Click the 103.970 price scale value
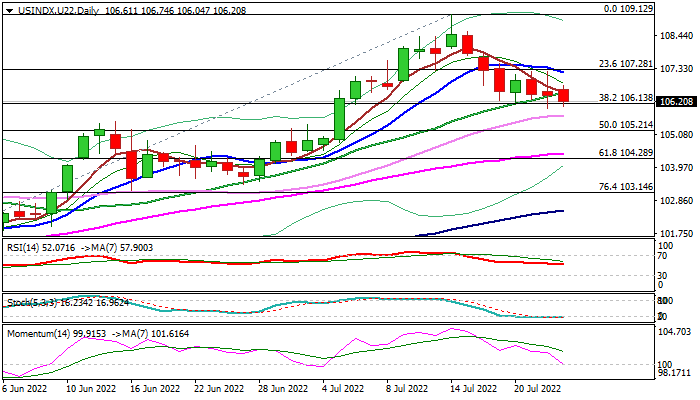This screenshot has height=400, width=700. [676, 168]
